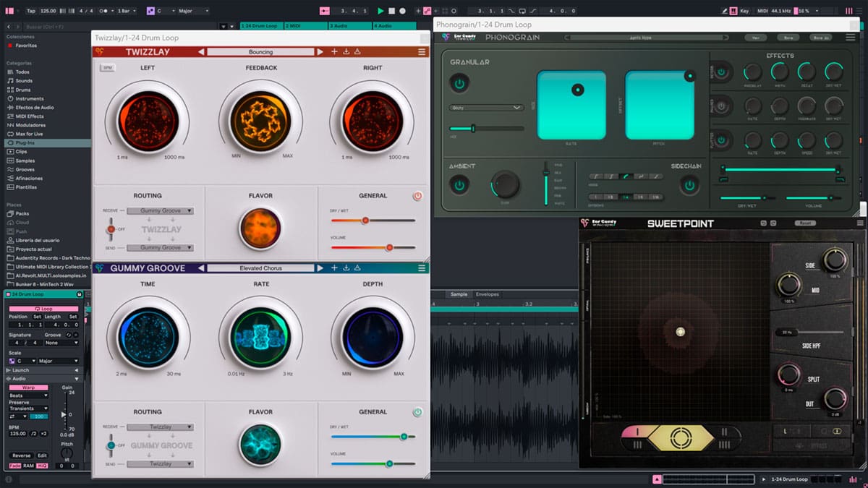Open the Gummy Groove hamburger menu
The height and width of the screenshot is (488, 868).
(422, 268)
